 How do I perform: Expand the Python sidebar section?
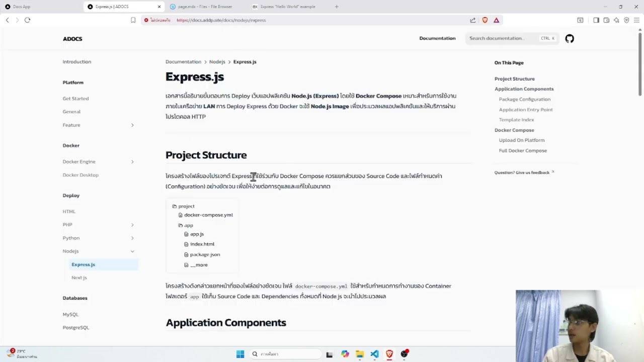coord(132,238)
